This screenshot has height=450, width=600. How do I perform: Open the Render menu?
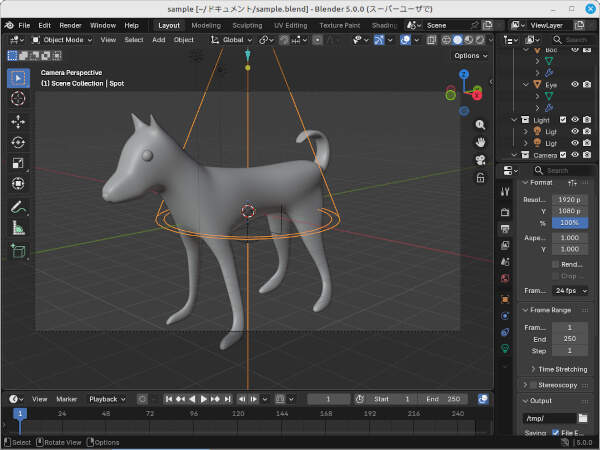(70, 24)
